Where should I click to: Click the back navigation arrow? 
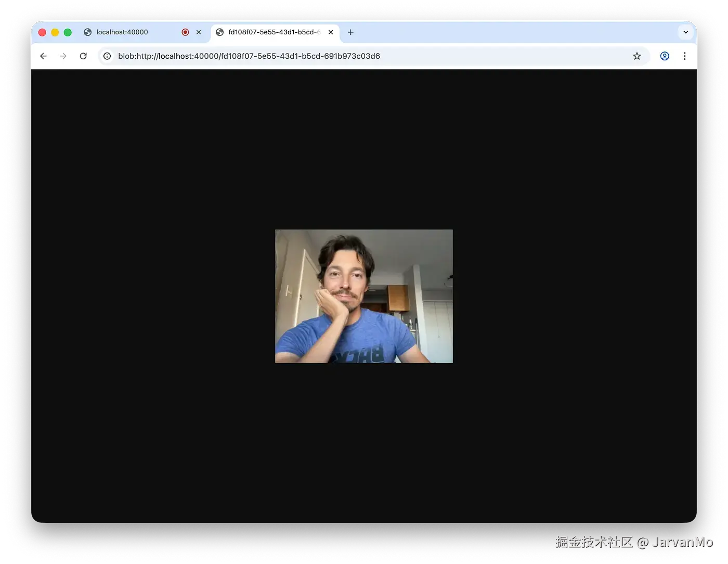click(x=43, y=56)
